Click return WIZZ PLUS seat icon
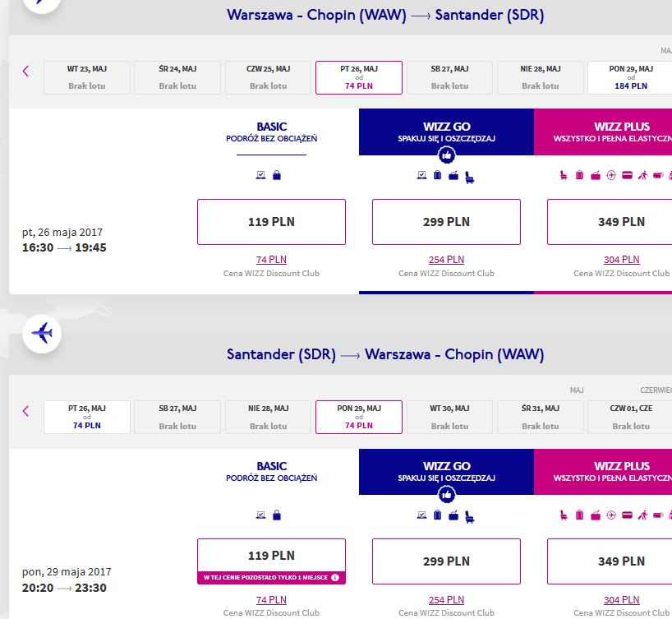Viewport: 672px width, 619px height. pos(564,515)
